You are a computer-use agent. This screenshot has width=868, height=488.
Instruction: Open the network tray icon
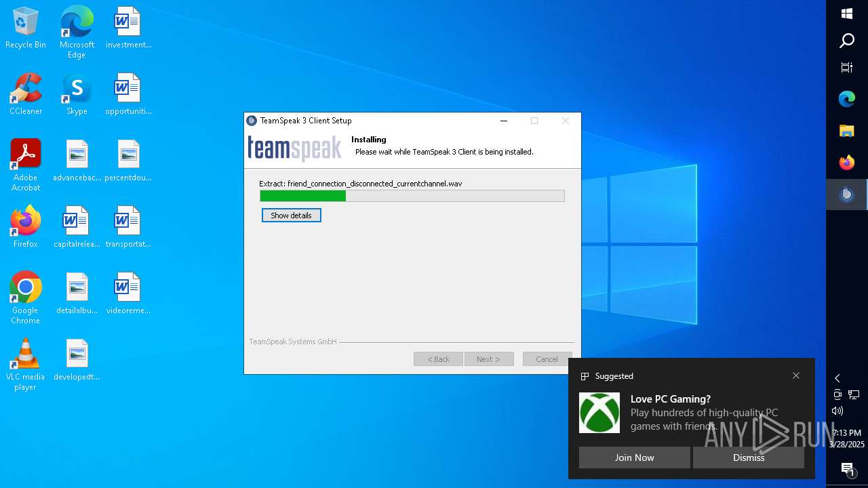tap(854, 394)
